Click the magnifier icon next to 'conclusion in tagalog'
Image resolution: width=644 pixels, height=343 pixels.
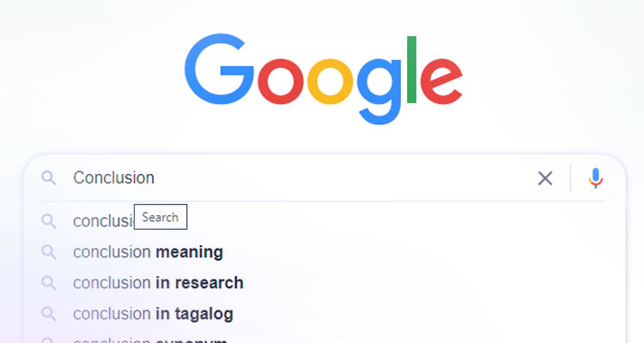click(49, 314)
